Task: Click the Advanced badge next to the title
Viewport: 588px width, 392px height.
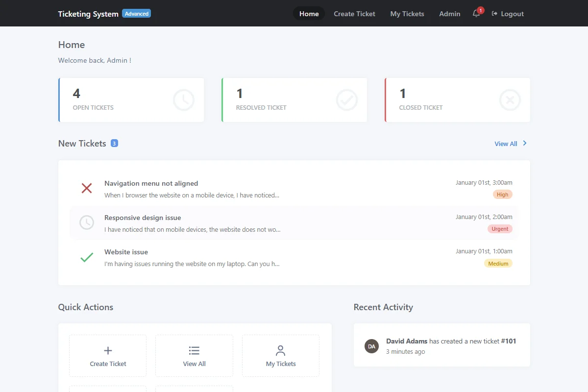Action: (137, 14)
